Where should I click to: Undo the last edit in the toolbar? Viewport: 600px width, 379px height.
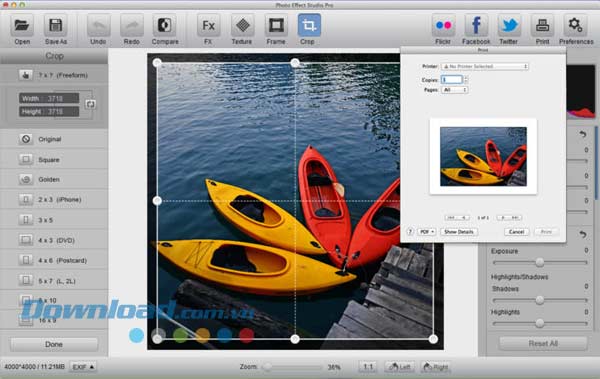(98, 26)
